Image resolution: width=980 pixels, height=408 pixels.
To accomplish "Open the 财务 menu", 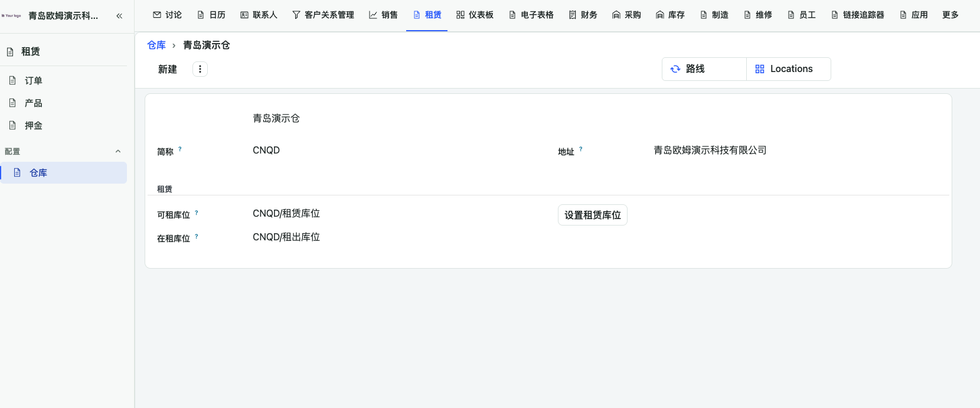I will (583, 15).
